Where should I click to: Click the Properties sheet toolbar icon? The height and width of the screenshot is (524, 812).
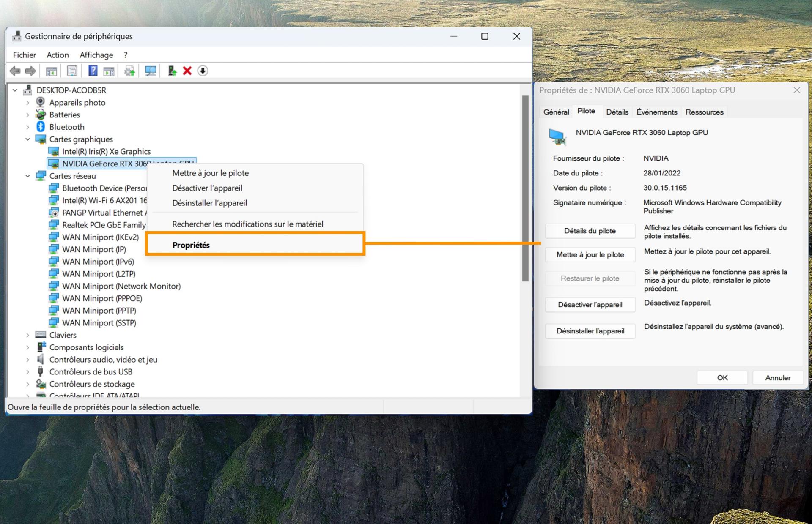tap(72, 71)
